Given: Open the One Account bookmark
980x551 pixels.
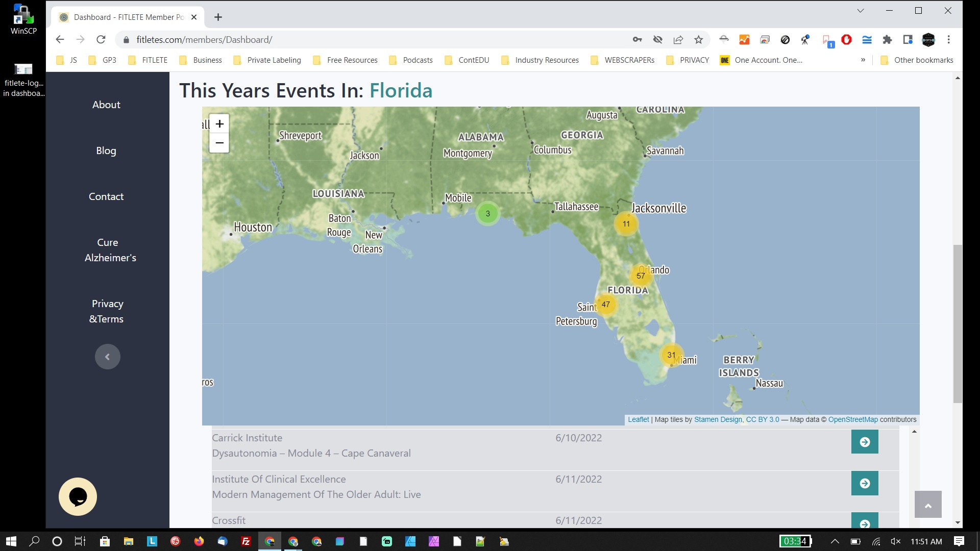Looking at the screenshot, I should click(761, 60).
